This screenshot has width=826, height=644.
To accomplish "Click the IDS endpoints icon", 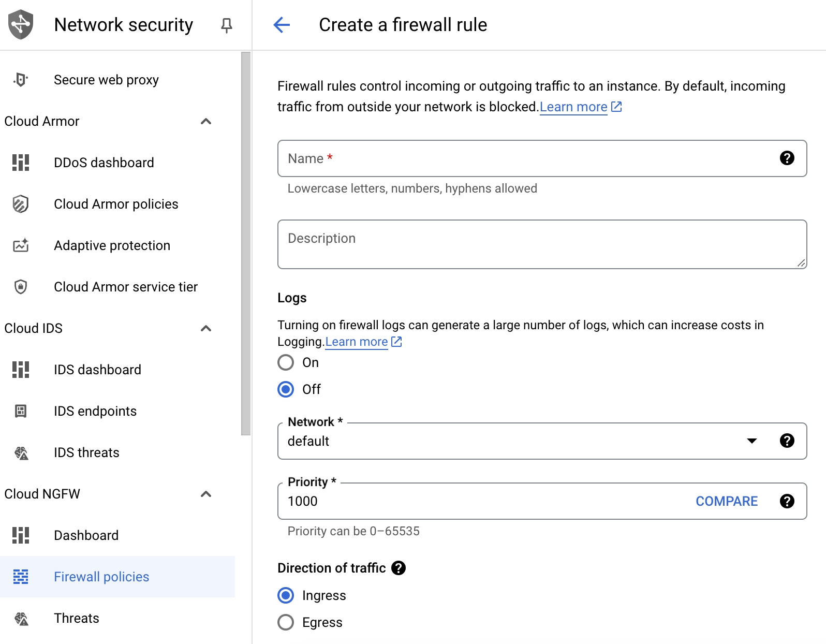I will 21,411.
